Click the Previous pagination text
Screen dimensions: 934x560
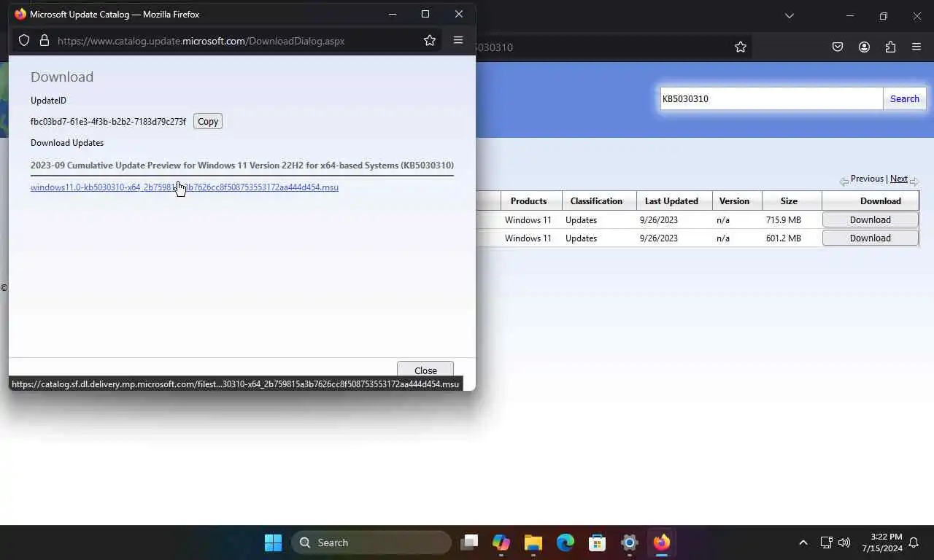click(867, 179)
